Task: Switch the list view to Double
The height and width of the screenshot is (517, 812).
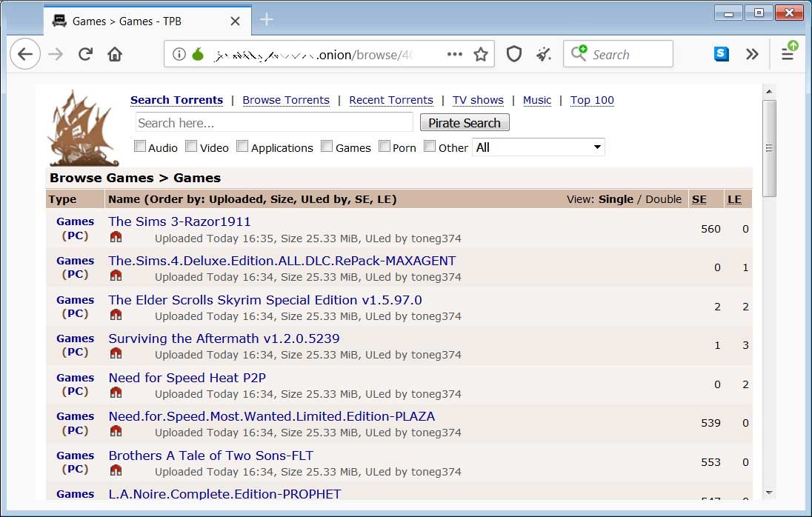Action: coord(663,199)
